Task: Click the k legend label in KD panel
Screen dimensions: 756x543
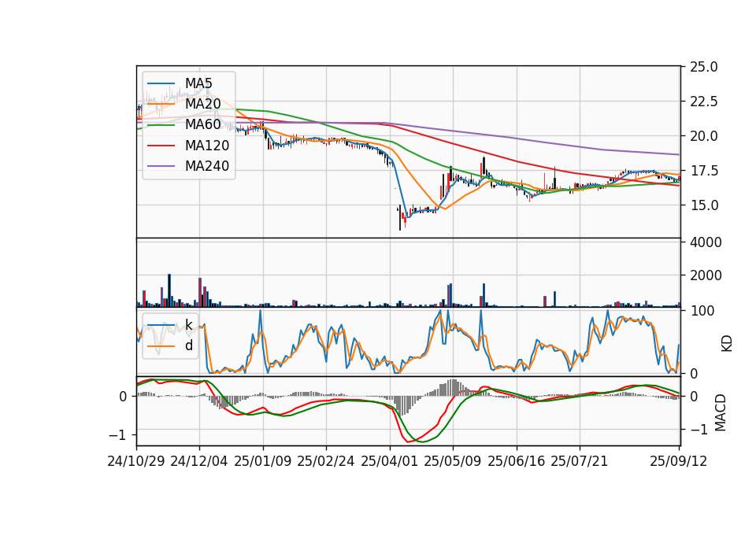Action: point(189,325)
